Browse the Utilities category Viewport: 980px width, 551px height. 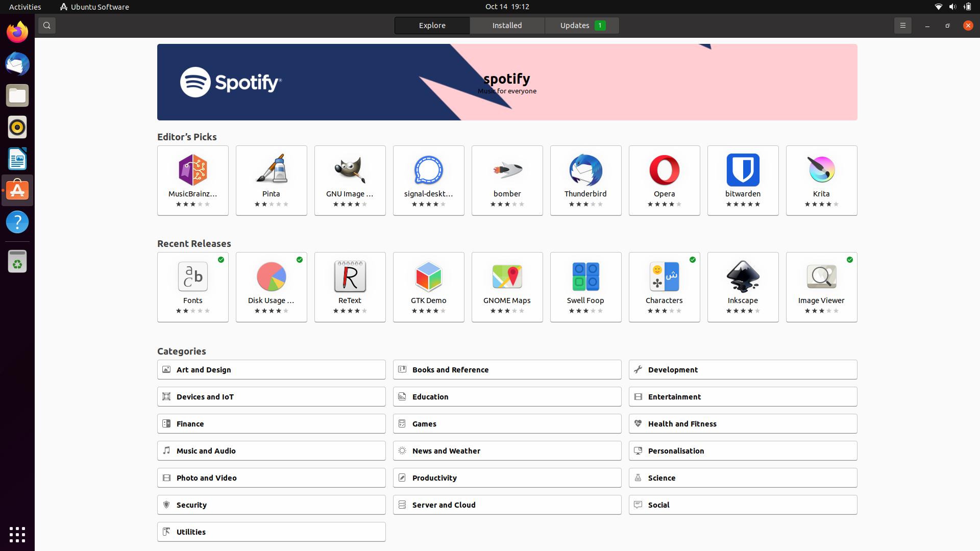272,532
